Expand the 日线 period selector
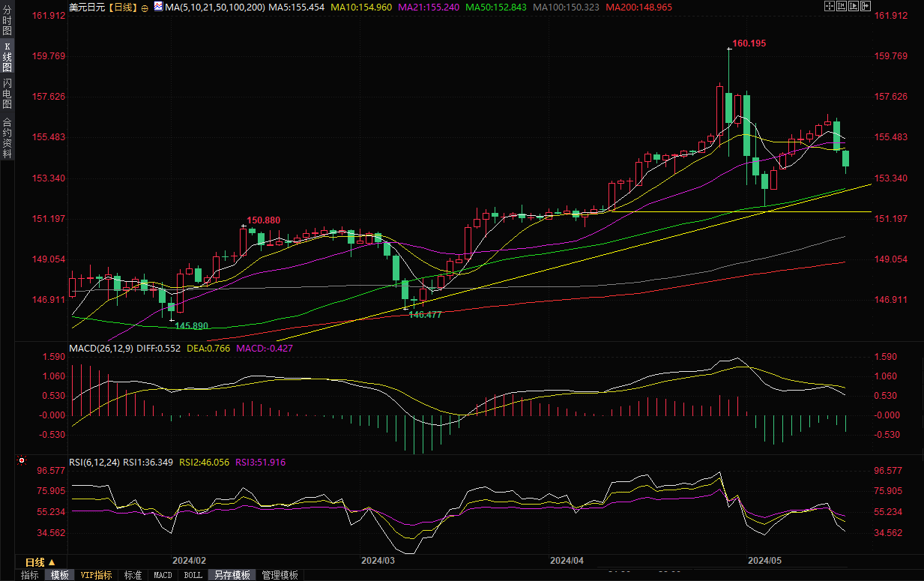Viewport: 924px width, 581px height. [40, 562]
